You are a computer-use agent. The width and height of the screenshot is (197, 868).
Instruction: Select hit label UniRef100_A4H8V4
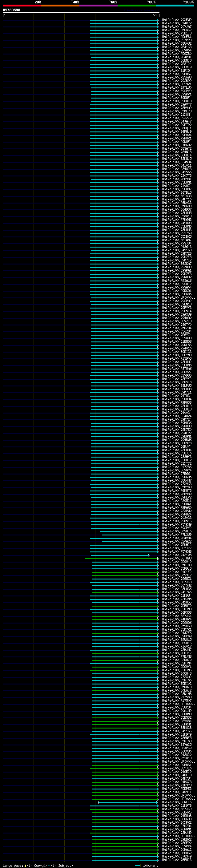pos(177,619)
